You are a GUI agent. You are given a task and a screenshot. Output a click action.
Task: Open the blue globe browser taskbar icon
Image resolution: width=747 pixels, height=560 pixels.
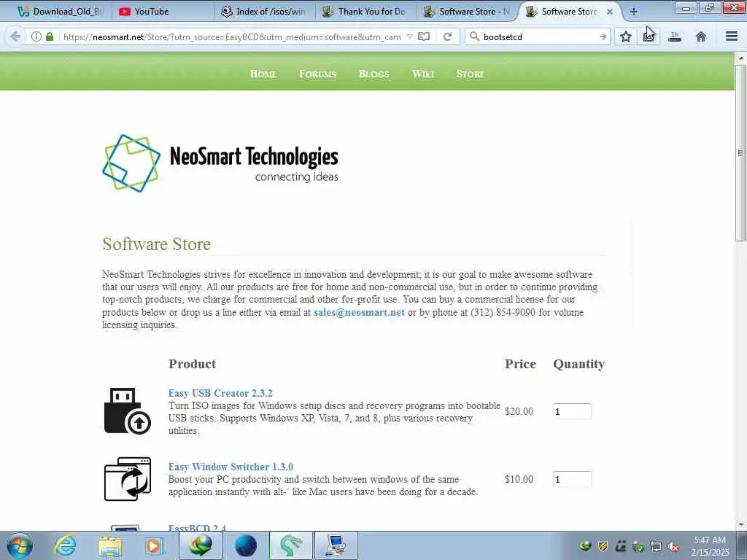point(246,545)
